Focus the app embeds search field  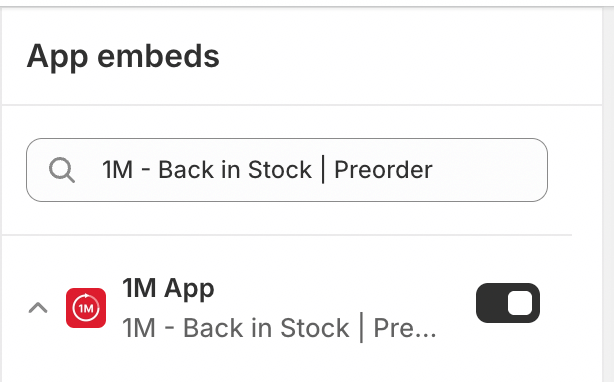[x=287, y=170]
